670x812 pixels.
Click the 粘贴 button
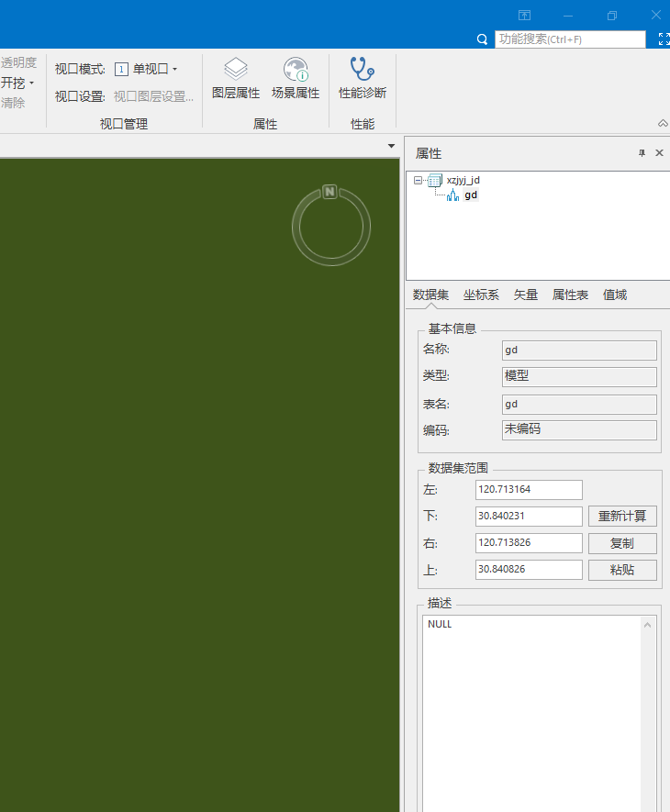pyautogui.click(x=622, y=570)
